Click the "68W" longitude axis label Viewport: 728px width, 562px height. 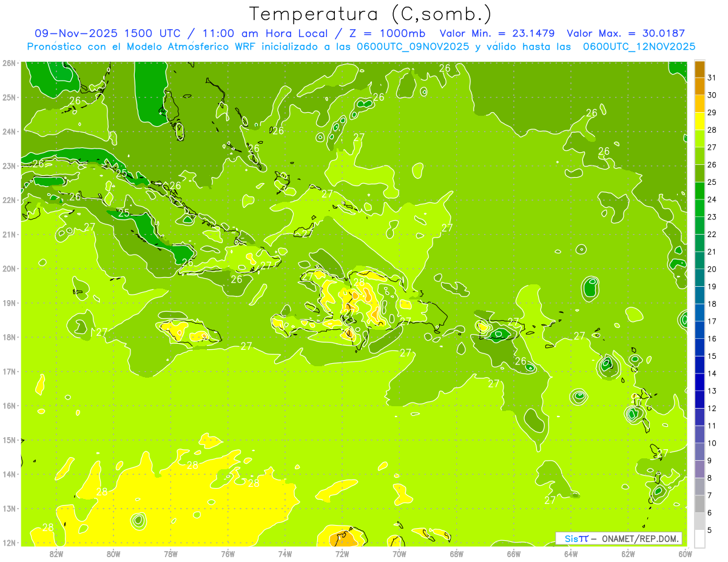click(x=456, y=554)
